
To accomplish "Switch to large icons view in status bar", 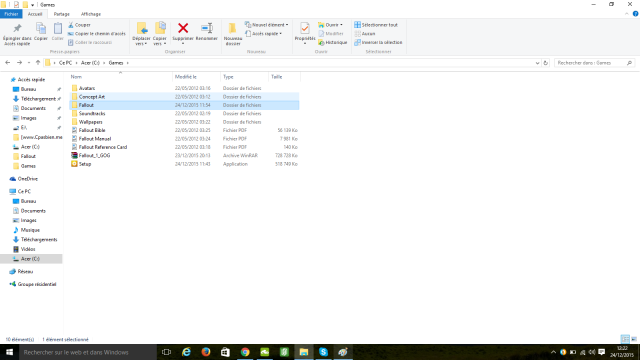I will pyautogui.click(x=634, y=339).
